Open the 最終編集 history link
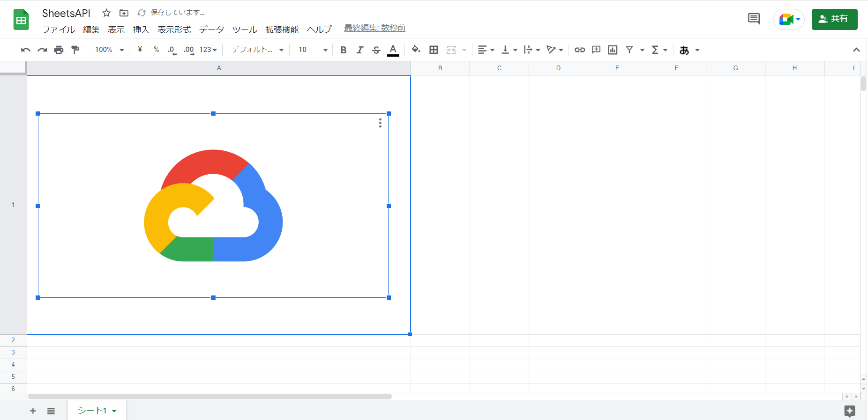The width and height of the screenshot is (868, 420). (x=375, y=28)
